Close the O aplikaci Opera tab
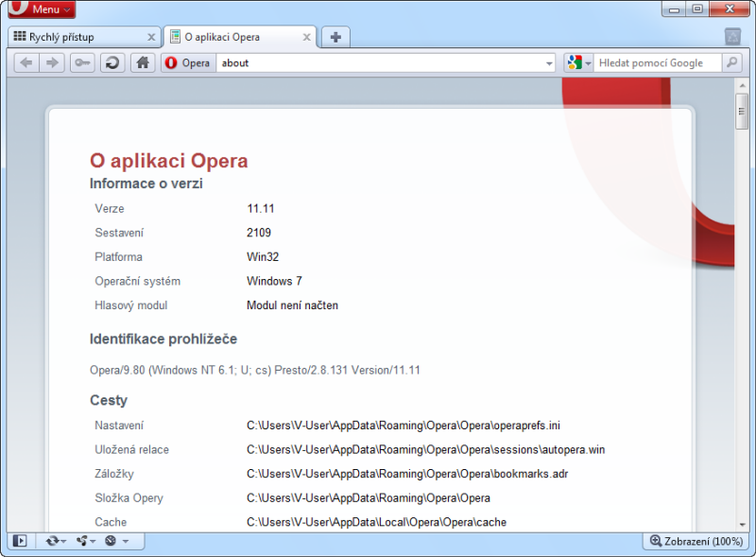The height and width of the screenshot is (557, 756). click(x=306, y=37)
